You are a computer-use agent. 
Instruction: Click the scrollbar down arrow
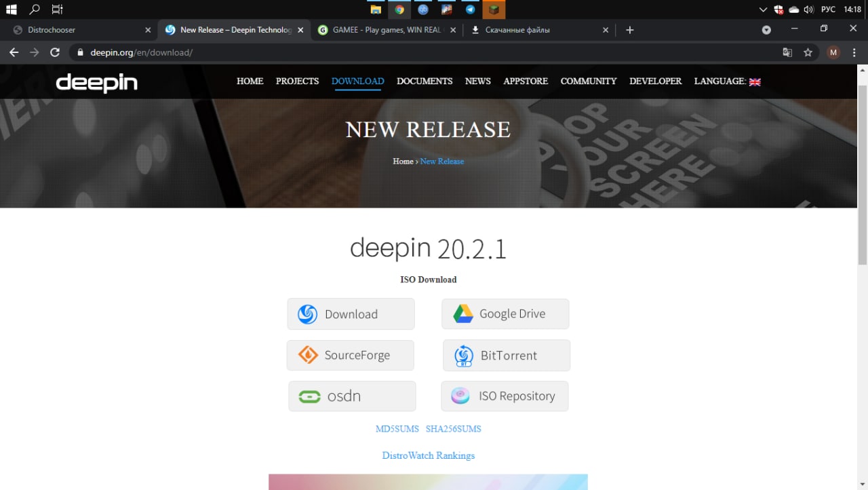(863, 484)
